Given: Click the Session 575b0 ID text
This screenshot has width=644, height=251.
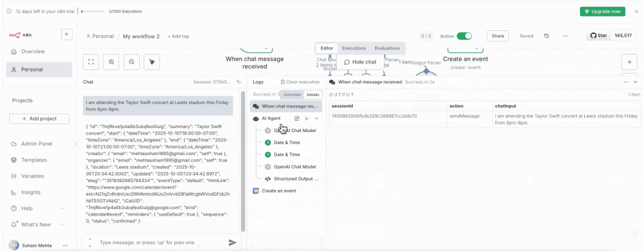Looking at the screenshot, I should (x=212, y=82).
